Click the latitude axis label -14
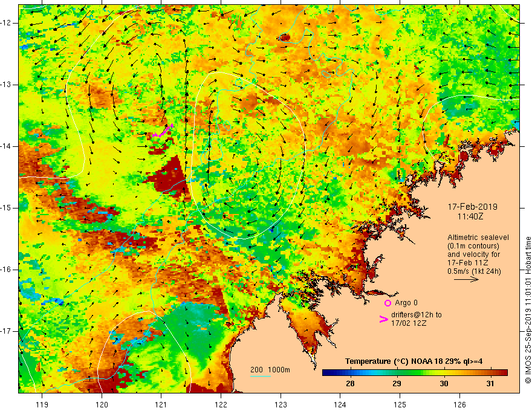 tap(6, 146)
